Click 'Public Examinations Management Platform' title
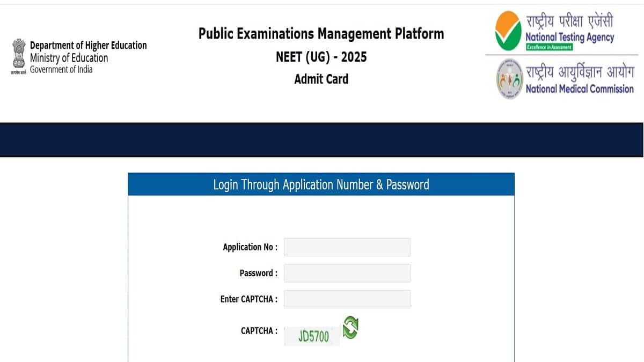This screenshot has width=644, height=362. 321,34
